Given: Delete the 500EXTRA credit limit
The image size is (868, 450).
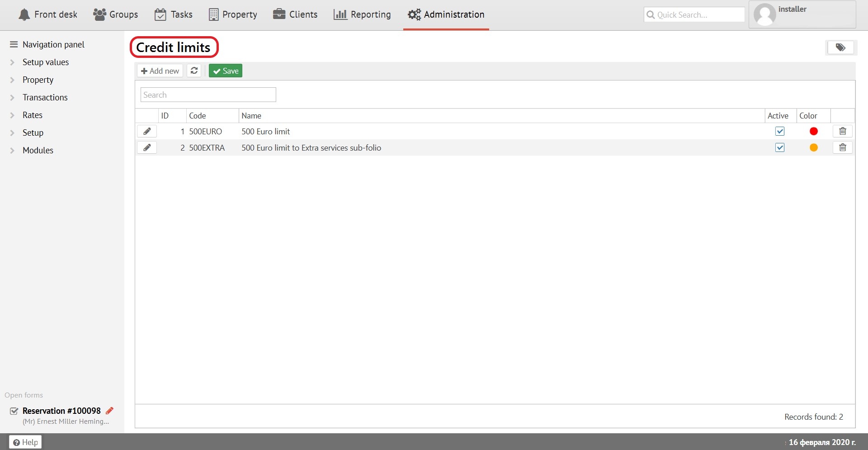Looking at the screenshot, I should point(843,147).
